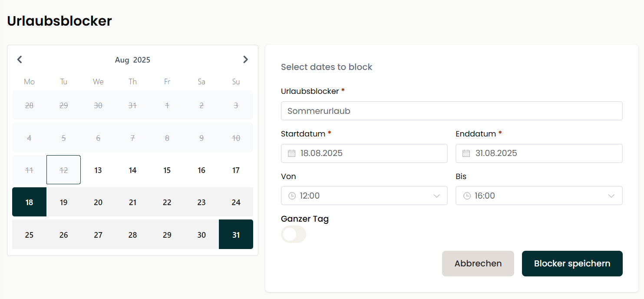Viewport: 644px width, 299px height.
Task: Click the Ganzer Tag label
Action: [x=305, y=219]
